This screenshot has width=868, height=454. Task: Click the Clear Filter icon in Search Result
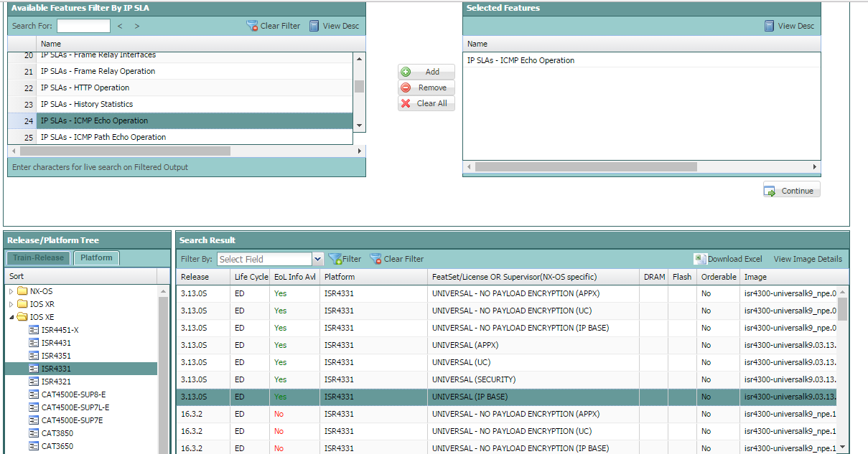click(x=375, y=259)
